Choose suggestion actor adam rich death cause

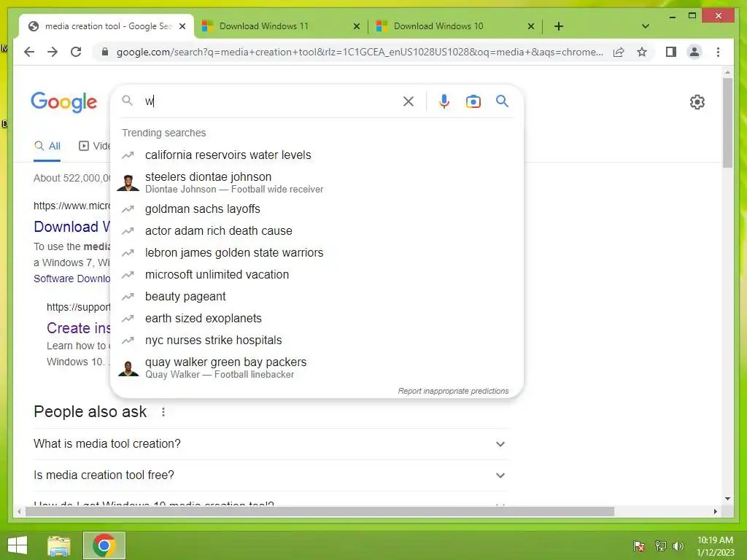point(317,231)
